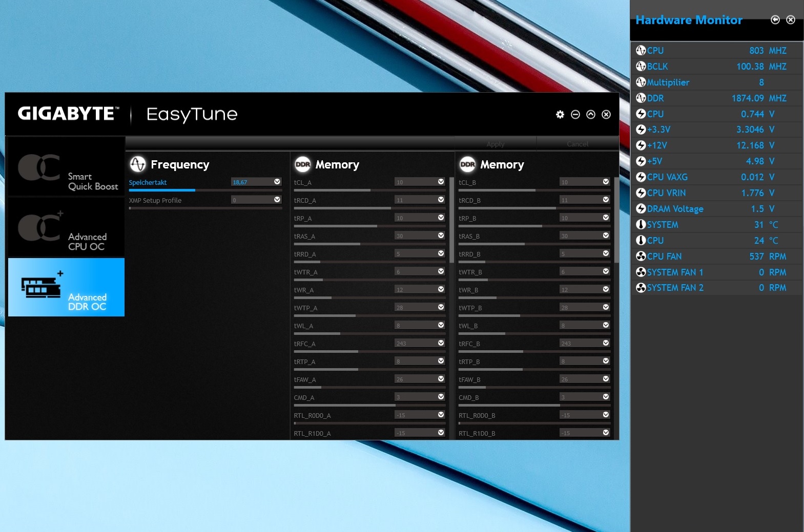Click the Cancel button
Screen dimensions: 804x532
tap(578, 144)
